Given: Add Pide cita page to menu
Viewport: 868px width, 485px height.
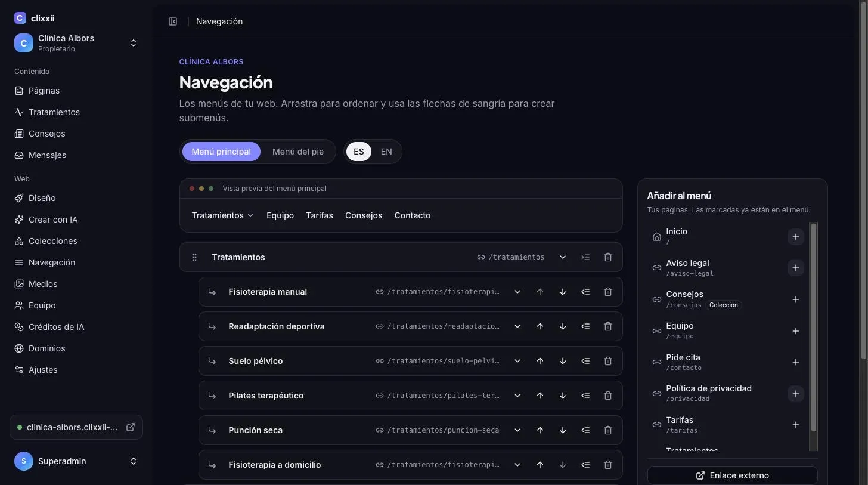Looking at the screenshot, I should (x=795, y=362).
